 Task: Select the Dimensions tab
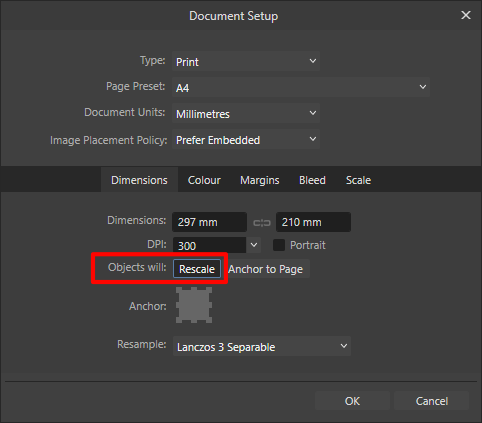pyautogui.click(x=139, y=180)
